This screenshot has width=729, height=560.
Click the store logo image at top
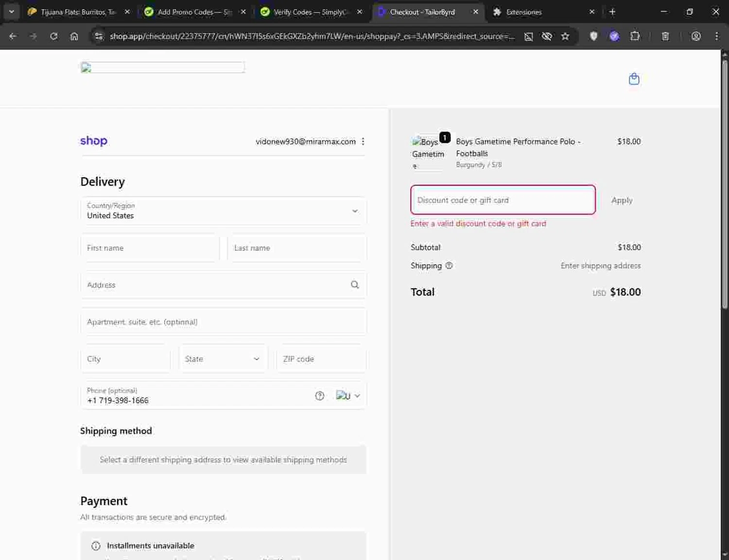(162, 68)
